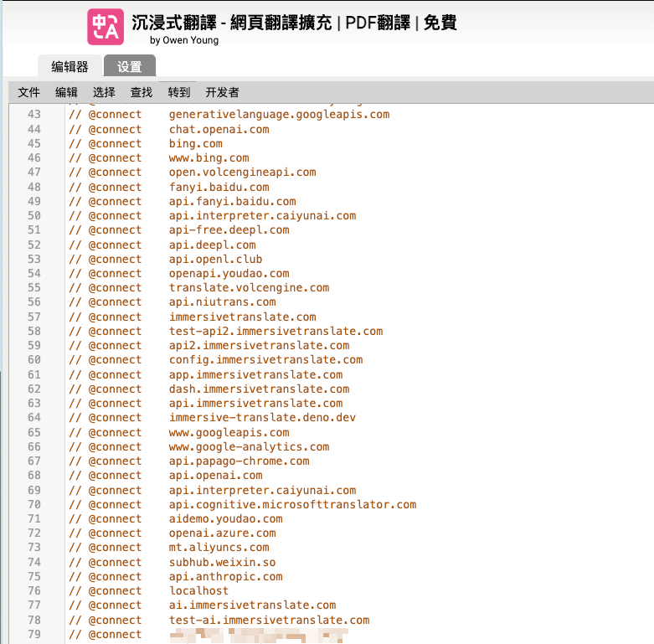The height and width of the screenshot is (644, 654).
Task: Open the 选择 menu
Action: point(104,92)
